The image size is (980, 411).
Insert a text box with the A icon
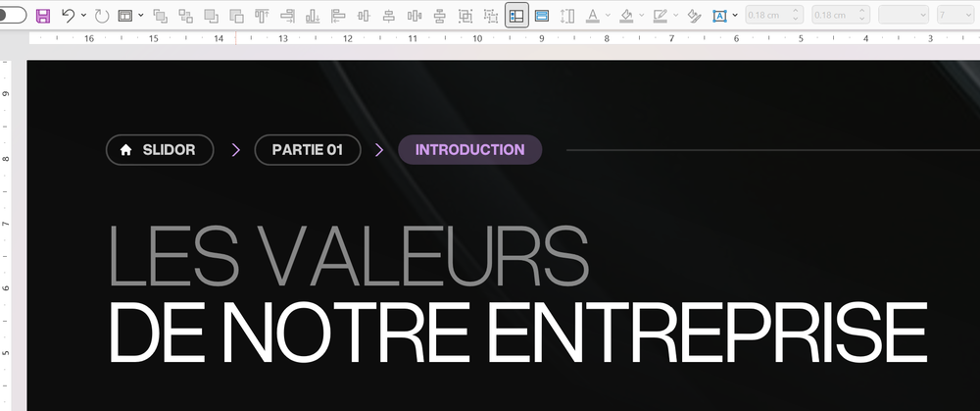click(719, 16)
